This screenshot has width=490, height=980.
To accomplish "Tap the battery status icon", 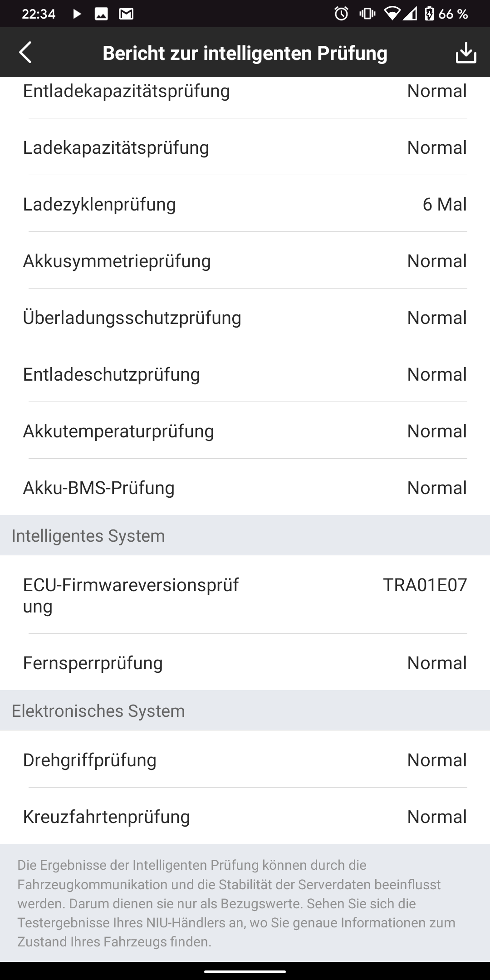I will (x=429, y=14).
